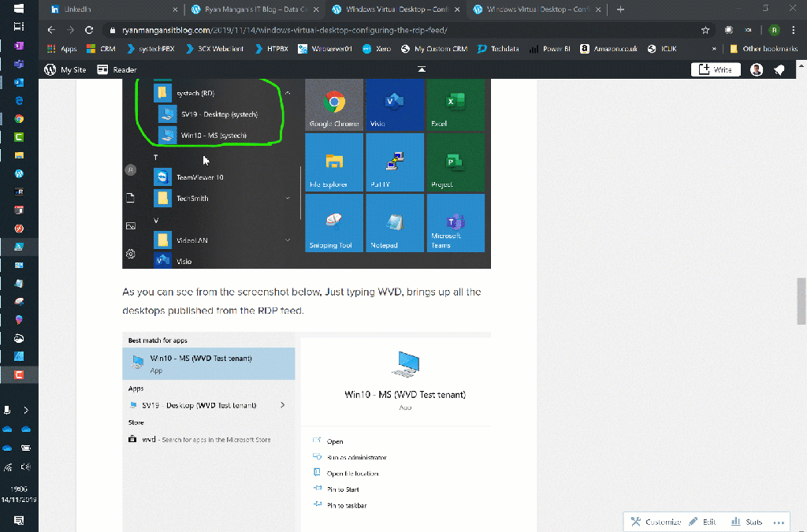807x532 pixels.
Task: Click the Start menu screenshot image
Action: click(x=307, y=173)
